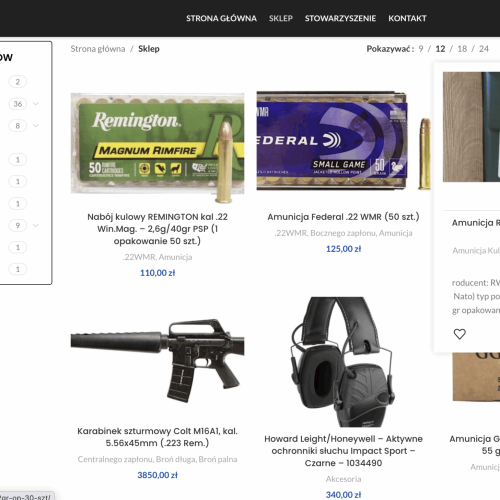Open the Federal Small Game ammo image
Screen dimensions: 500x500
click(343, 141)
